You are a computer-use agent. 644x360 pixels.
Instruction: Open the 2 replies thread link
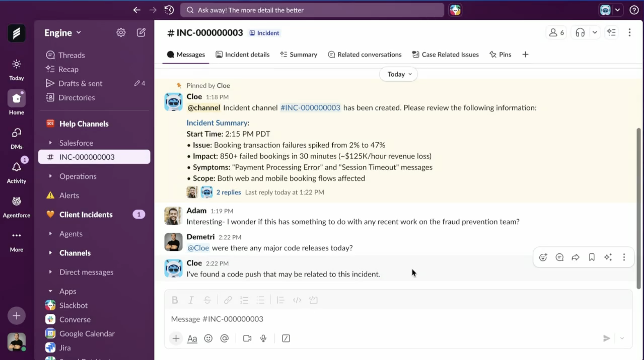[228, 192]
